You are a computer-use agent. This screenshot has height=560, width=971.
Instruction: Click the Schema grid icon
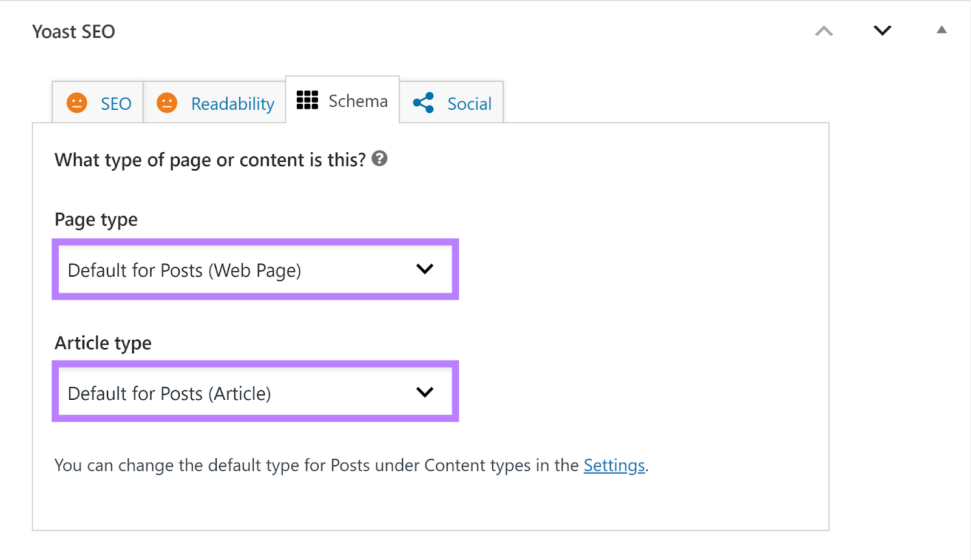point(308,101)
